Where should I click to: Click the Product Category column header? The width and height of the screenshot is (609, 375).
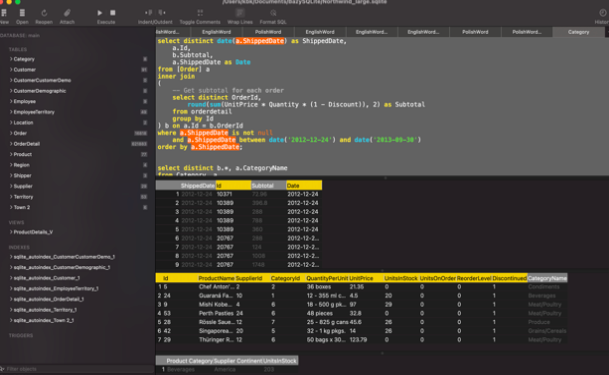coord(190,361)
